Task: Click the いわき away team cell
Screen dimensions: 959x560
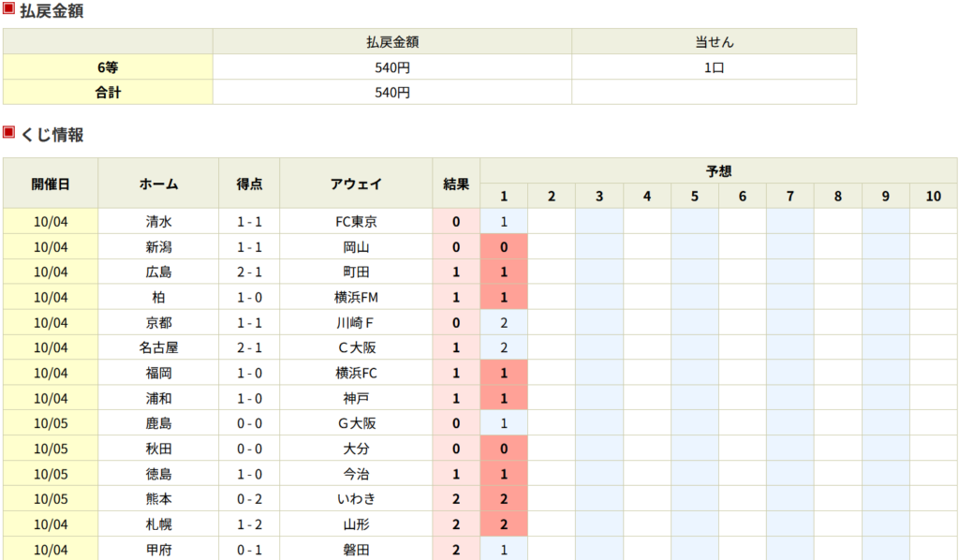Action: coord(356,498)
